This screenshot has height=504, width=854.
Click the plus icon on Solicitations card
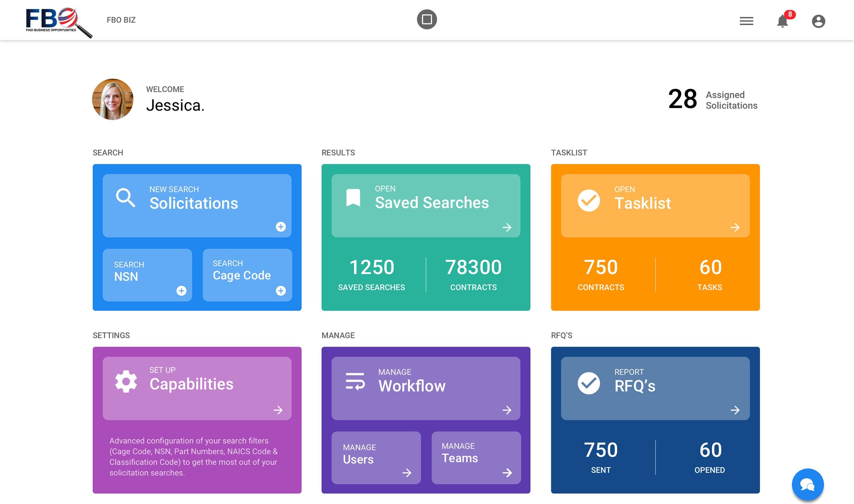pyautogui.click(x=281, y=227)
